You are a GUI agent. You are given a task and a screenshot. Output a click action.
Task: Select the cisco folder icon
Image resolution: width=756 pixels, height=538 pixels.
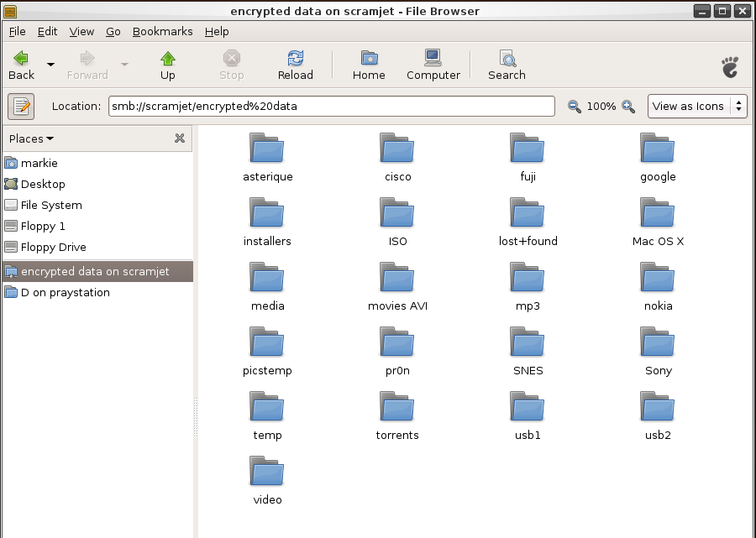[397, 148]
